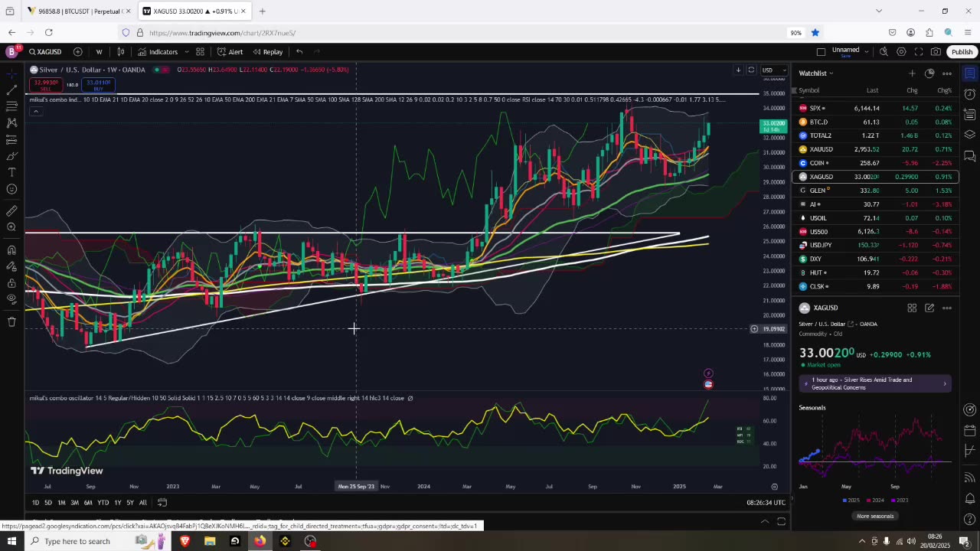Undo the last chart action
980x551 pixels.
pos(299,52)
